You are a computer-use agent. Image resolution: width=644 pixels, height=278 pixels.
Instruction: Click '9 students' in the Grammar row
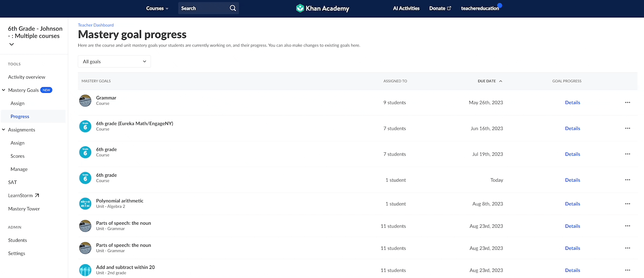[x=395, y=102]
